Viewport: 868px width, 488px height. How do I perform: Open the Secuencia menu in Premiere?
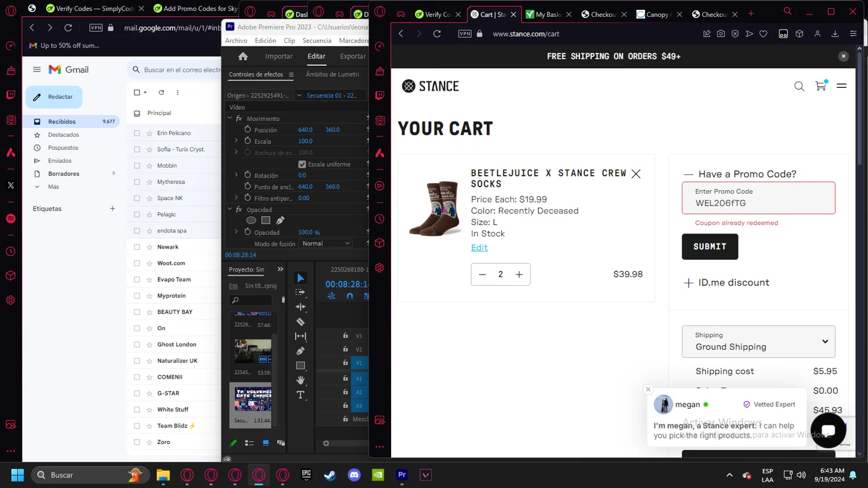tap(317, 40)
